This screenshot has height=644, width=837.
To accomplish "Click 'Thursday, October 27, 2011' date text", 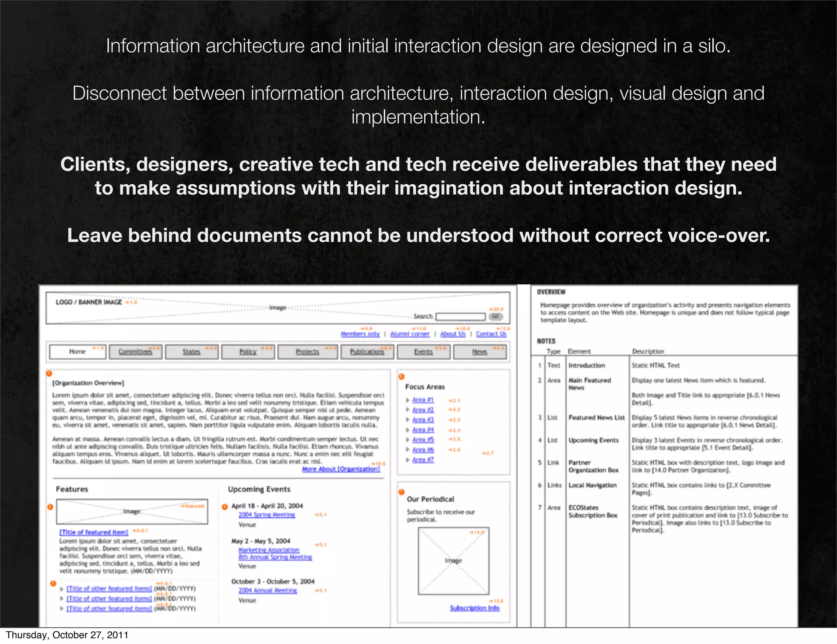I will 67,635.
